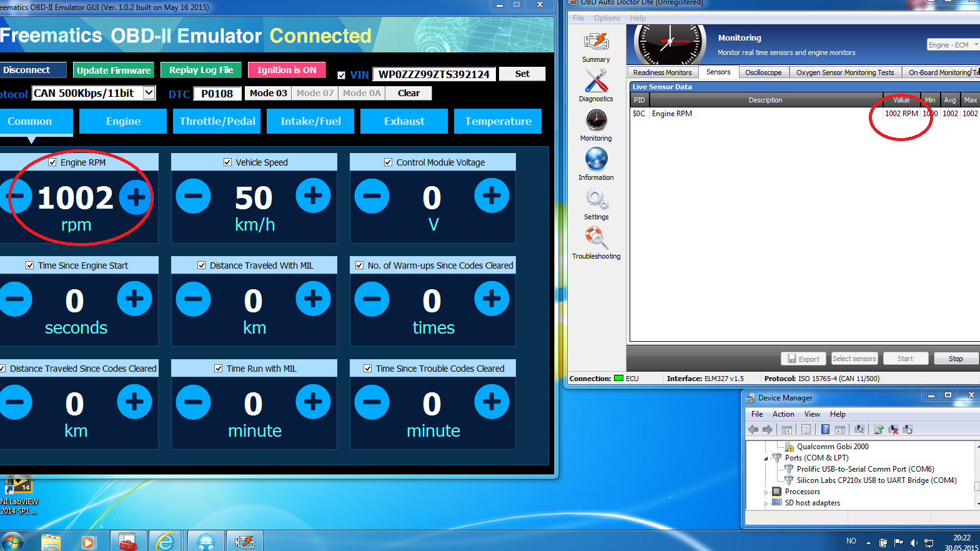980x551 pixels.
Task: Toggle No. of Warm-ups Since Codes Cleared checkbox
Action: (x=359, y=266)
